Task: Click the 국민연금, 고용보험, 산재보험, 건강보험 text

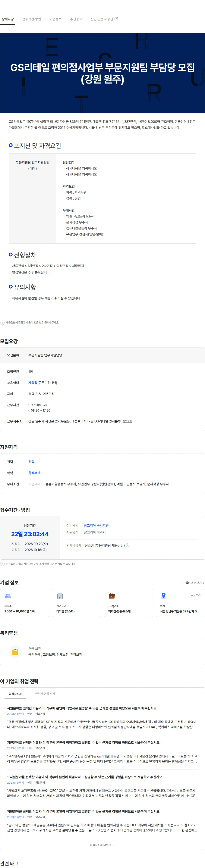Action: (x=55, y=654)
